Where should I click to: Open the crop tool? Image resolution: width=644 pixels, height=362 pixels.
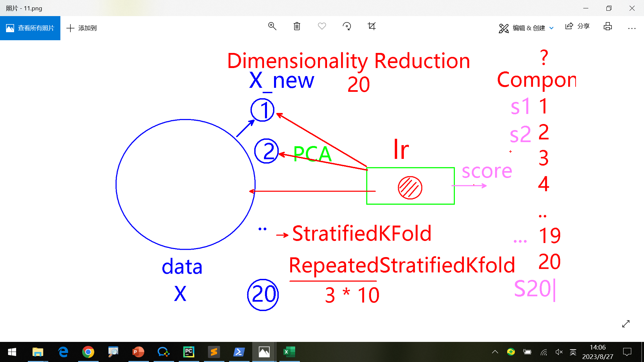(x=372, y=26)
